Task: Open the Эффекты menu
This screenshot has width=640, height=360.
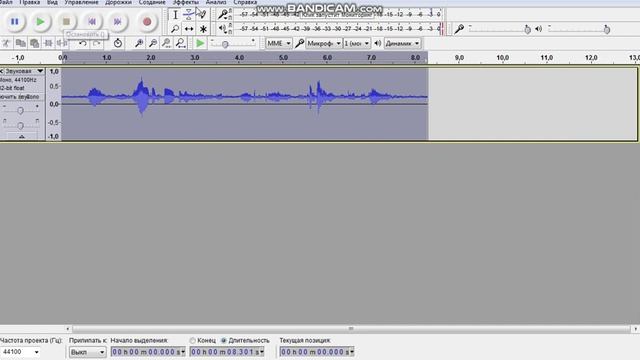Action: pyautogui.click(x=185, y=2)
